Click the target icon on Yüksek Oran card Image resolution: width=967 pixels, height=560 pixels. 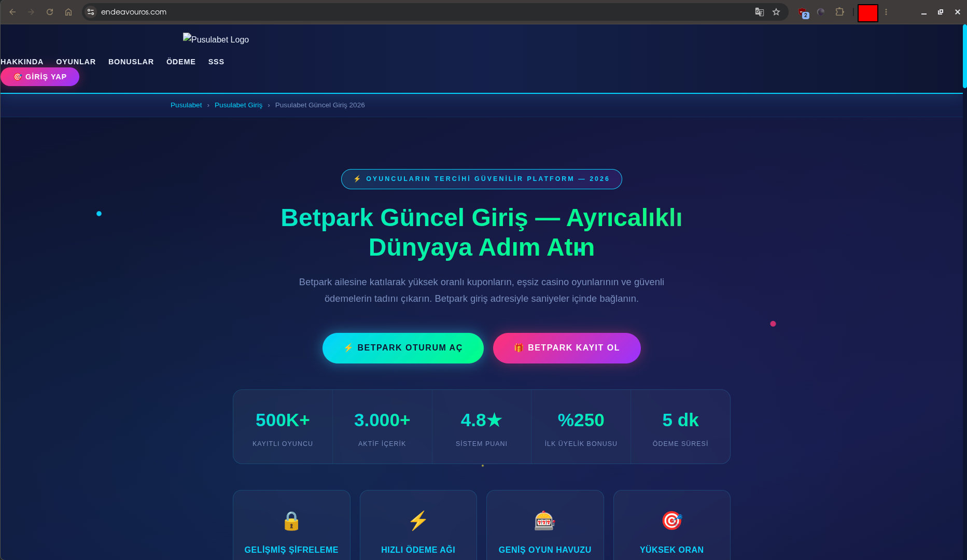(672, 521)
